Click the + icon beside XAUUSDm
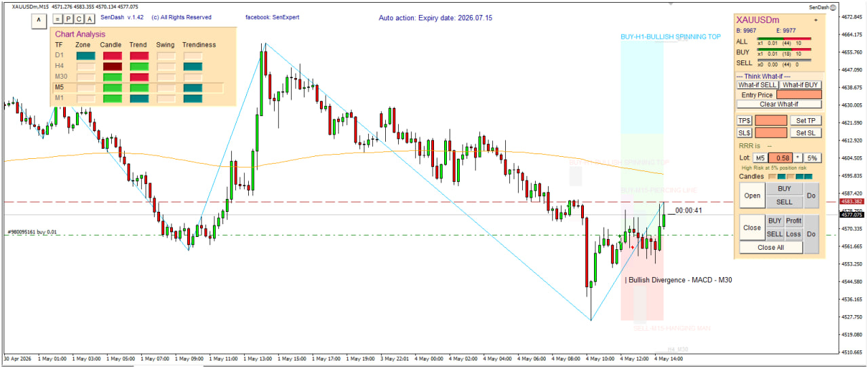The height and width of the screenshot is (368, 868). 816,20
